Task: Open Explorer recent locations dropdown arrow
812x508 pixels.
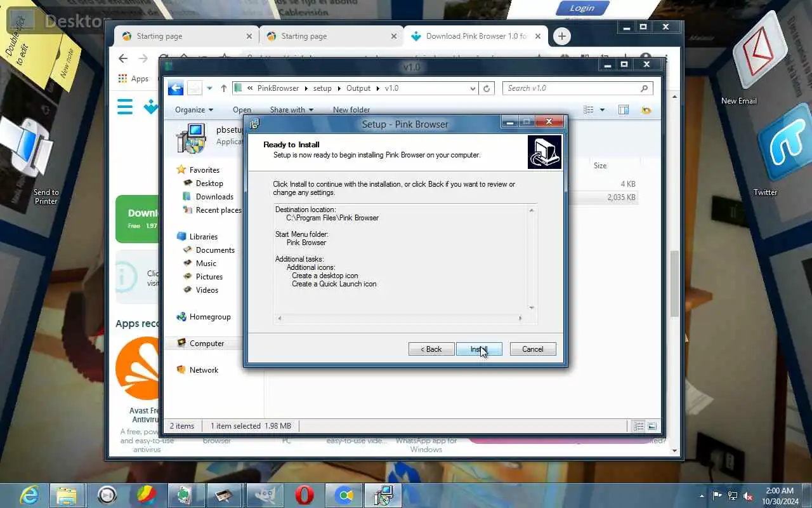Action: [209, 88]
